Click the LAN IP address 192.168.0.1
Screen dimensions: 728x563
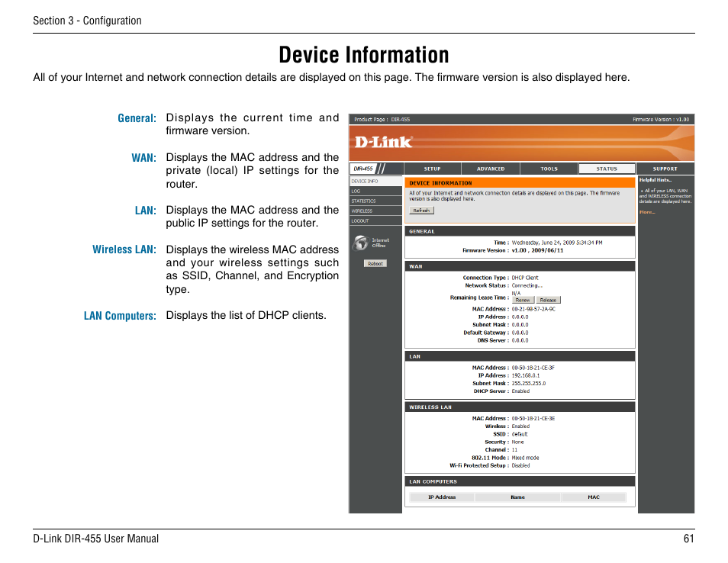526,375
